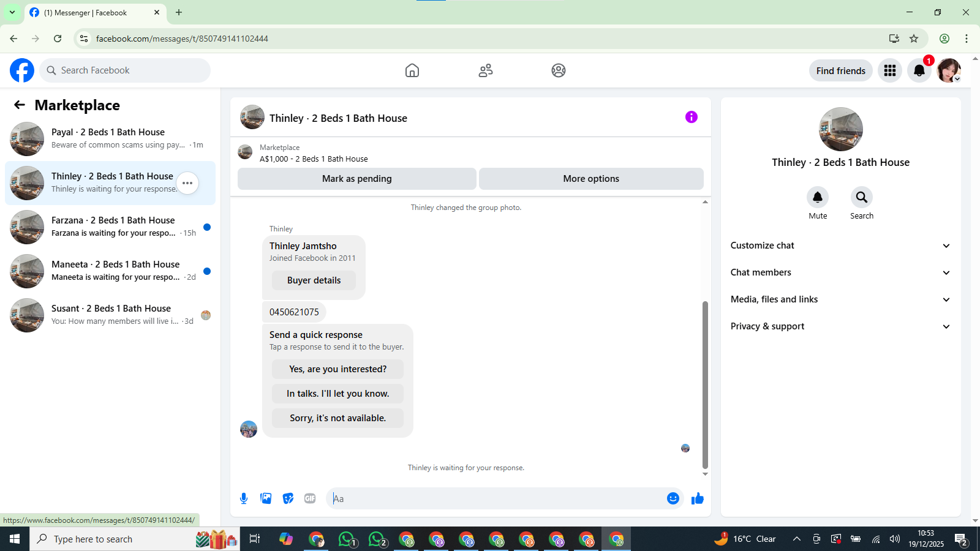980x551 pixels.
Task: Open the notifications bell
Action: [919, 70]
